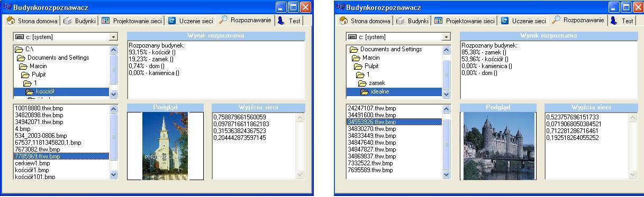Select folder 1 in church window tree
Image resolution: width=644 pixels, height=197 pixels.
pos(35,83)
